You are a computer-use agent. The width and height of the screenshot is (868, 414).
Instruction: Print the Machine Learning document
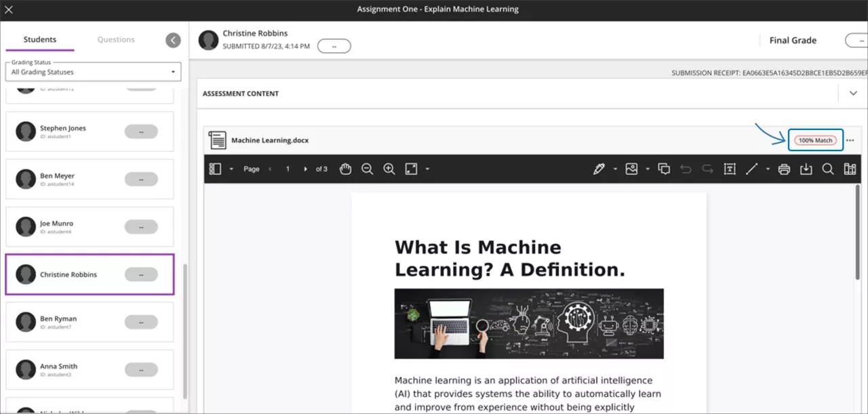point(784,169)
